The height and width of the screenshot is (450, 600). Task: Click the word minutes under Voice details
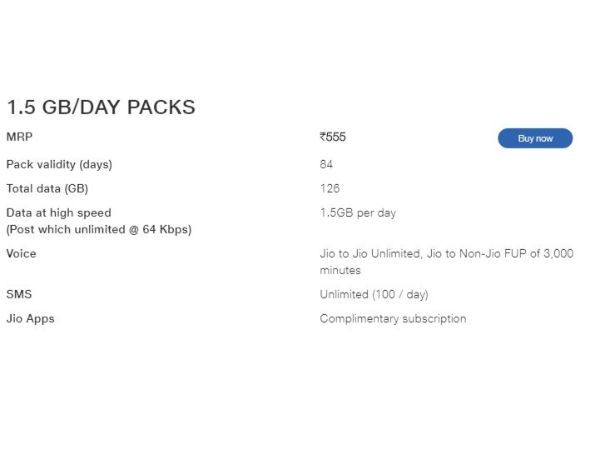click(340, 270)
